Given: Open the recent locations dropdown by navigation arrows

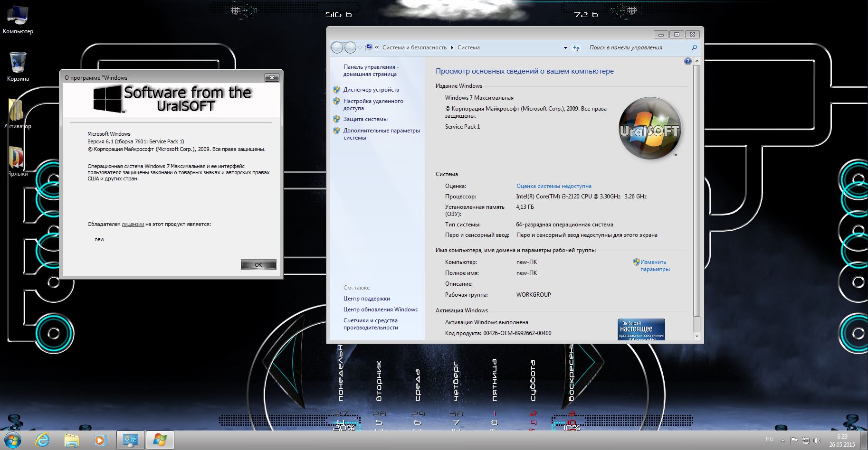Looking at the screenshot, I should (360, 48).
